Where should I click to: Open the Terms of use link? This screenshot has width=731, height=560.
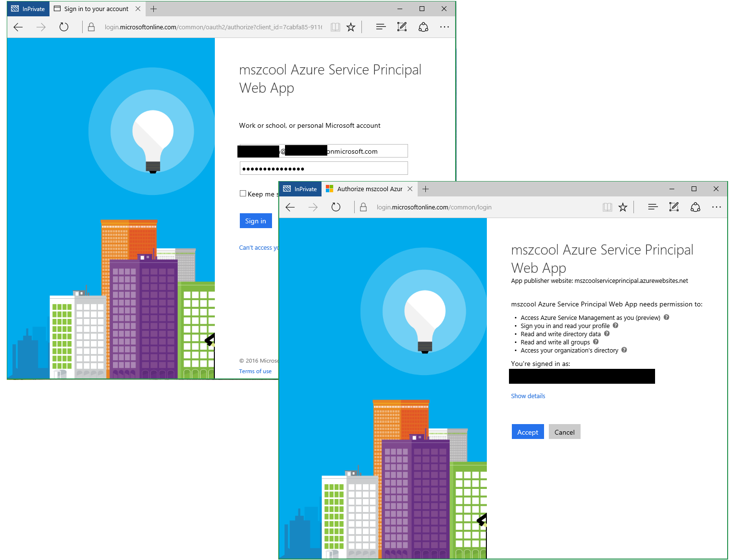[255, 371]
